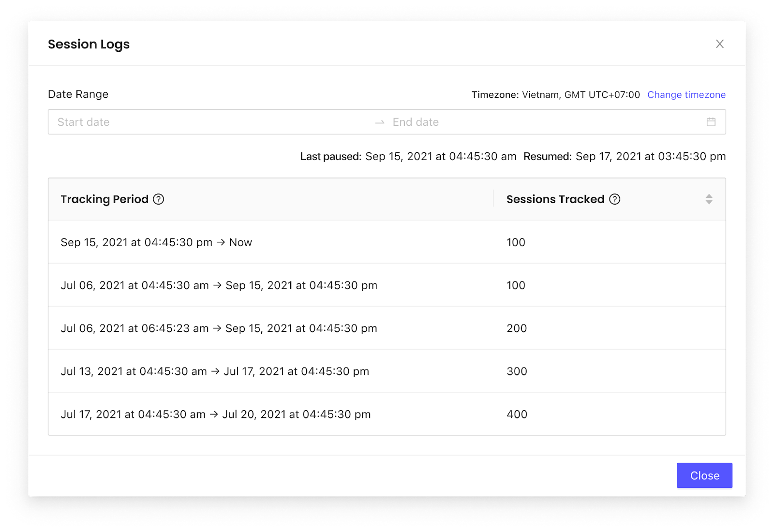Screen dimensions: 774x532
Task: Sort Sessions Tracked ascending with up arrow
Action: point(709,196)
